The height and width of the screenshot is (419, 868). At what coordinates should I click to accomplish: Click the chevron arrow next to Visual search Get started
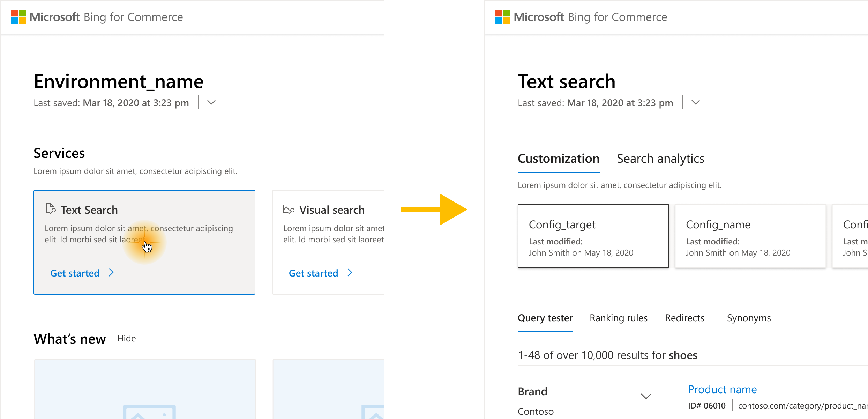click(350, 273)
